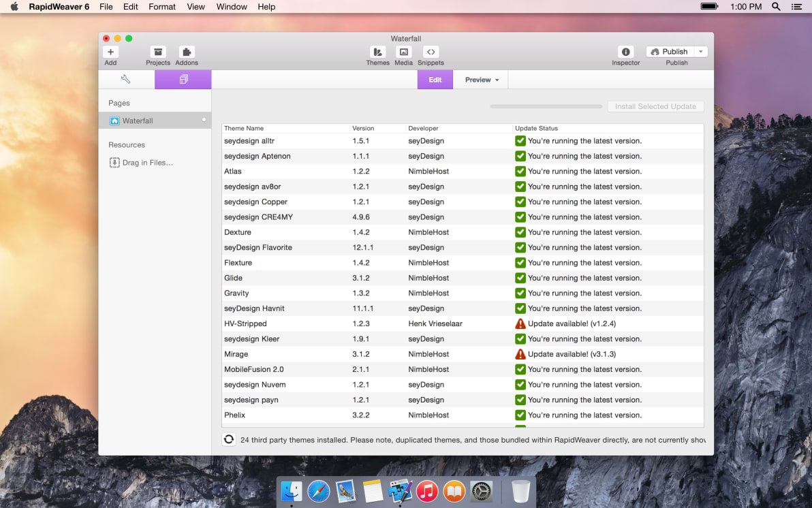This screenshot has height=508, width=812.
Task: Select the HV-Stripped theme name
Action: point(245,323)
